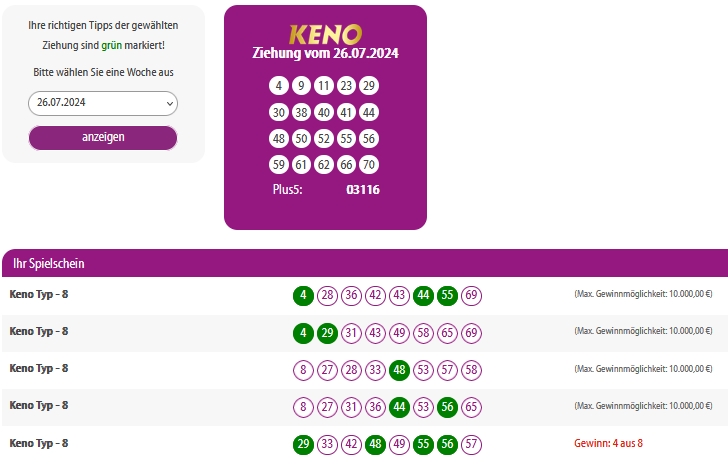Click drawn number ball 23
Viewport: 728px width, 464px height.
[x=346, y=85]
